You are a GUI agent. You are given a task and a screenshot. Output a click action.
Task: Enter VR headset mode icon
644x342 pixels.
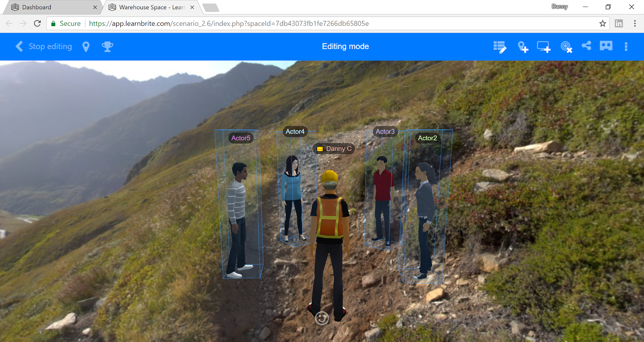click(x=606, y=46)
